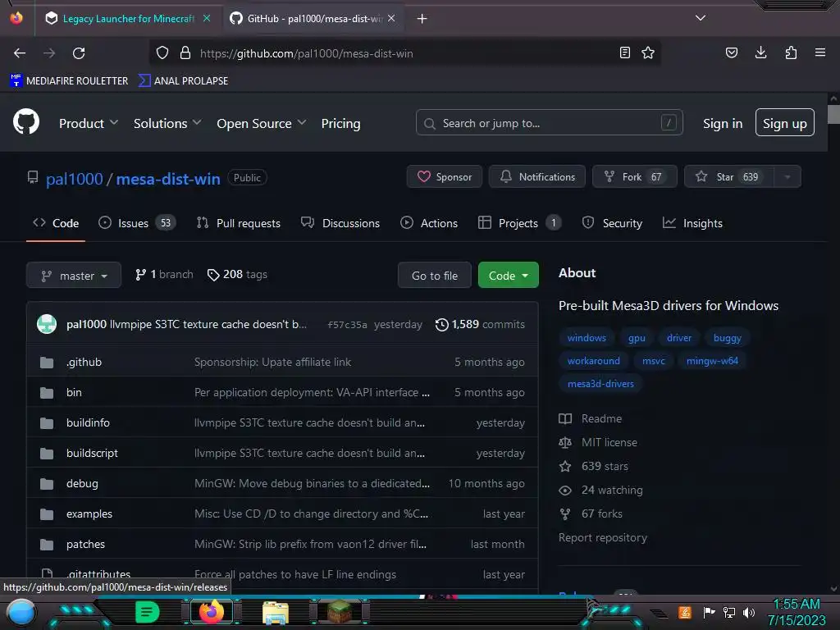Open commit history via clock icon
This screenshot has height=630, width=840.
coord(442,325)
